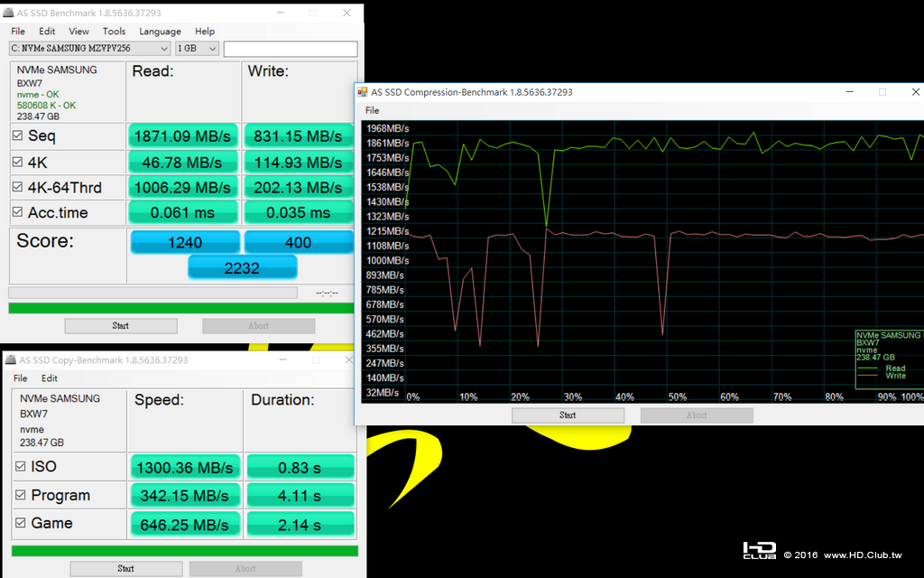Click the access time read value 0.061 ms
This screenshot has width=924, height=578.
point(182,213)
